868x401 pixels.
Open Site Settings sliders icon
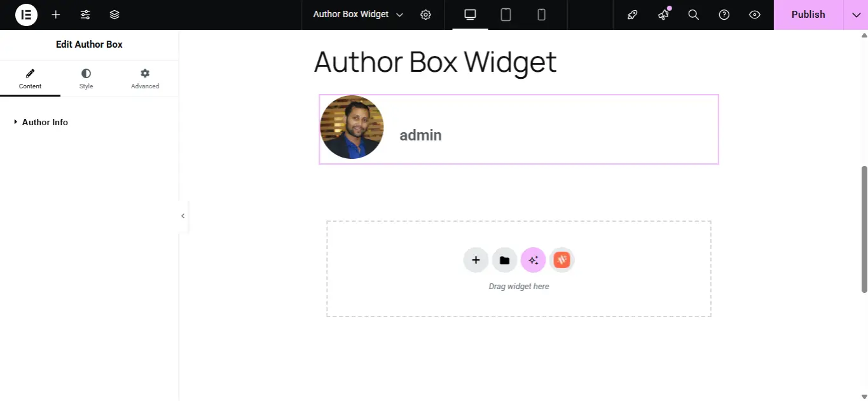(x=85, y=15)
